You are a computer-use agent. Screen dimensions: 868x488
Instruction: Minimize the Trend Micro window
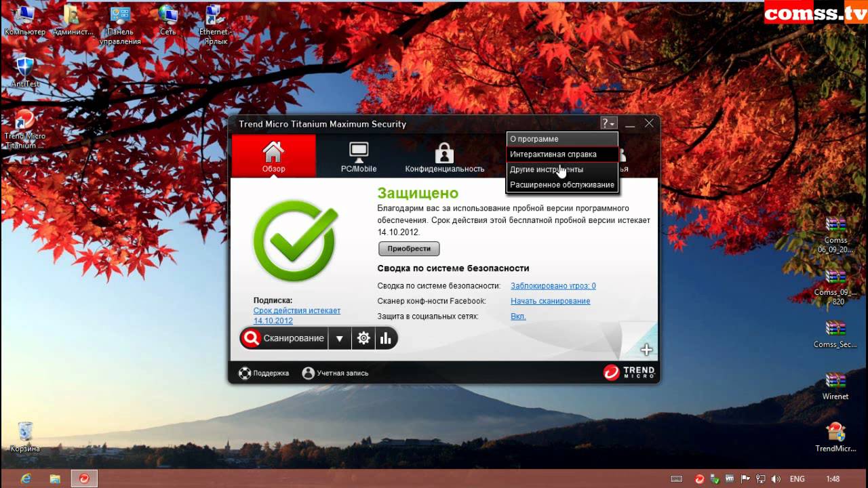pyautogui.click(x=630, y=124)
